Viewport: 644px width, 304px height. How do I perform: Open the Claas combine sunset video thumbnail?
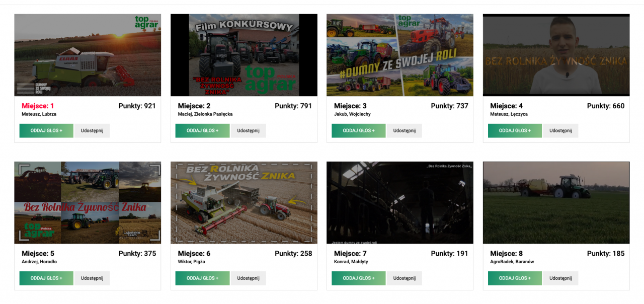[88, 55]
